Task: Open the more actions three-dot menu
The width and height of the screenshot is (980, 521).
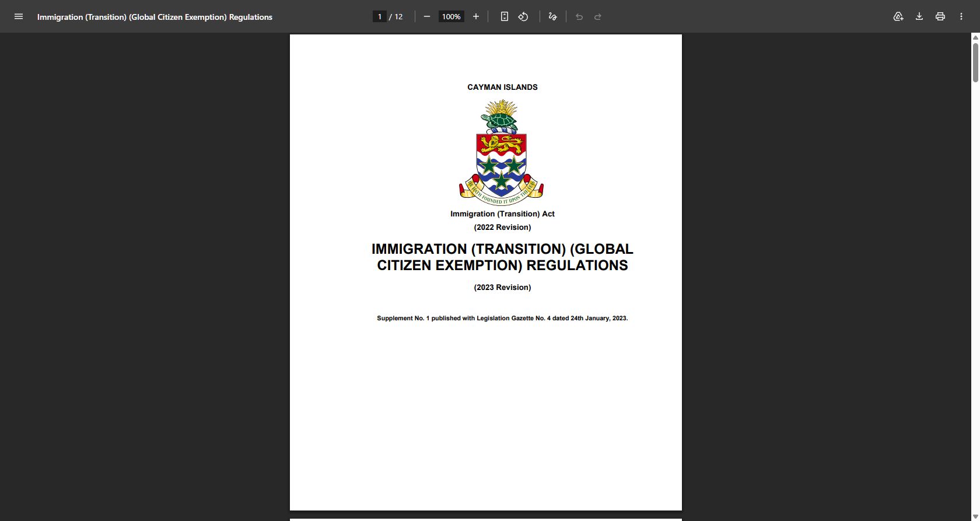Action: click(961, 16)
